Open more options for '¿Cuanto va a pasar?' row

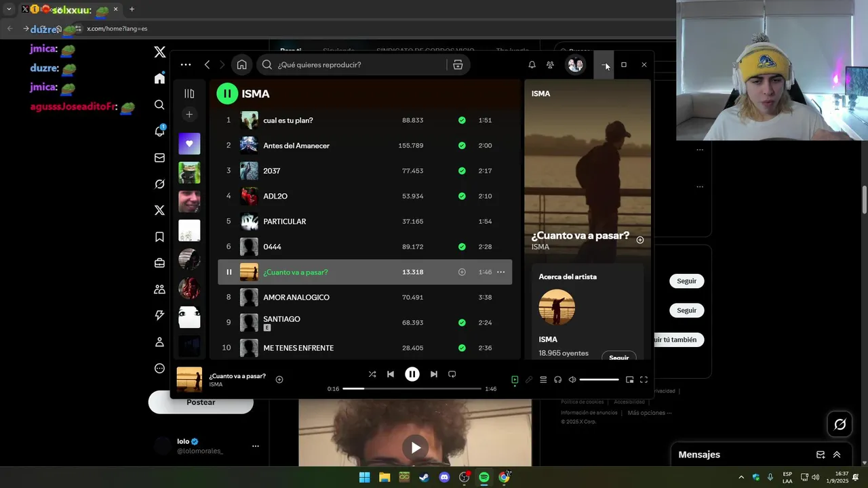(501, 272)
